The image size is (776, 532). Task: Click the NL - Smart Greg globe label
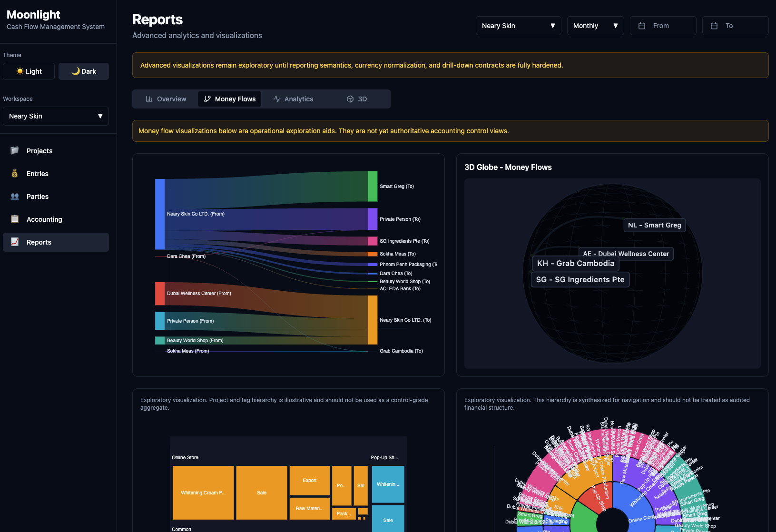pos(654,225)
